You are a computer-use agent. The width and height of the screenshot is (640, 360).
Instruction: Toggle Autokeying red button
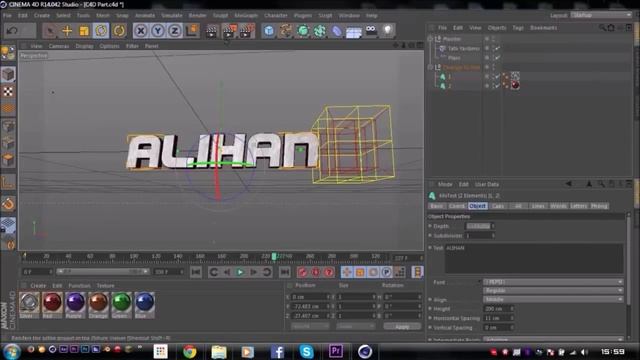(x=315, y=272)
